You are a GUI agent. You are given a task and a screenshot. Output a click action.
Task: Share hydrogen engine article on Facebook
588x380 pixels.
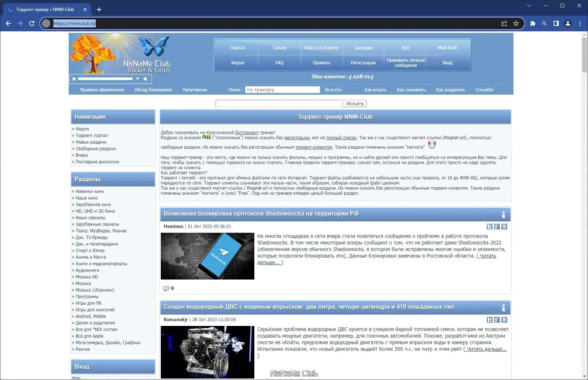point(497,320)
